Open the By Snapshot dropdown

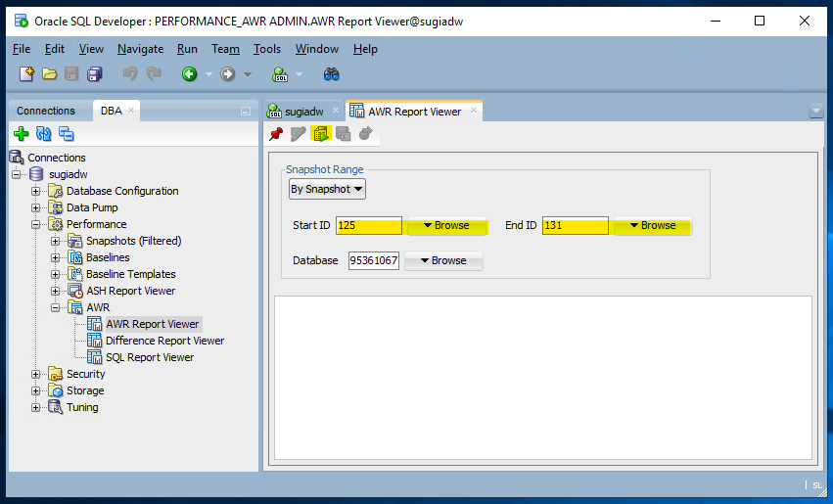(x=327, y=189)
